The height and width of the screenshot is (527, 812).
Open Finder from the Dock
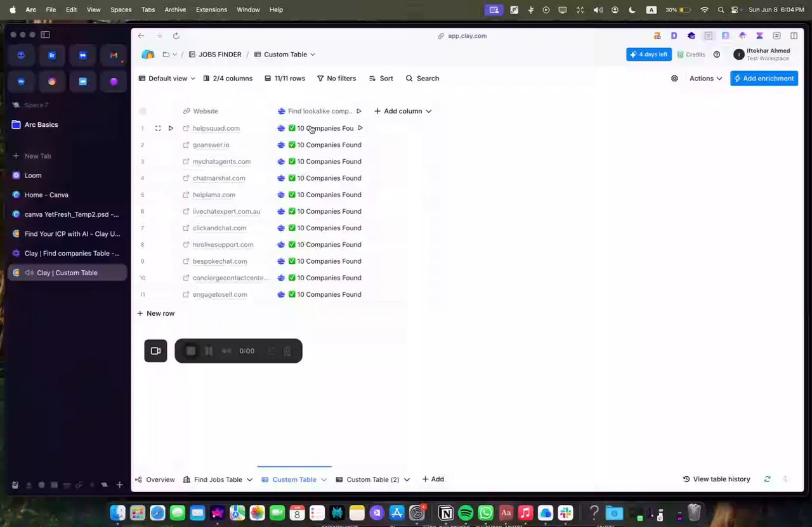click(x=117, y=512)
